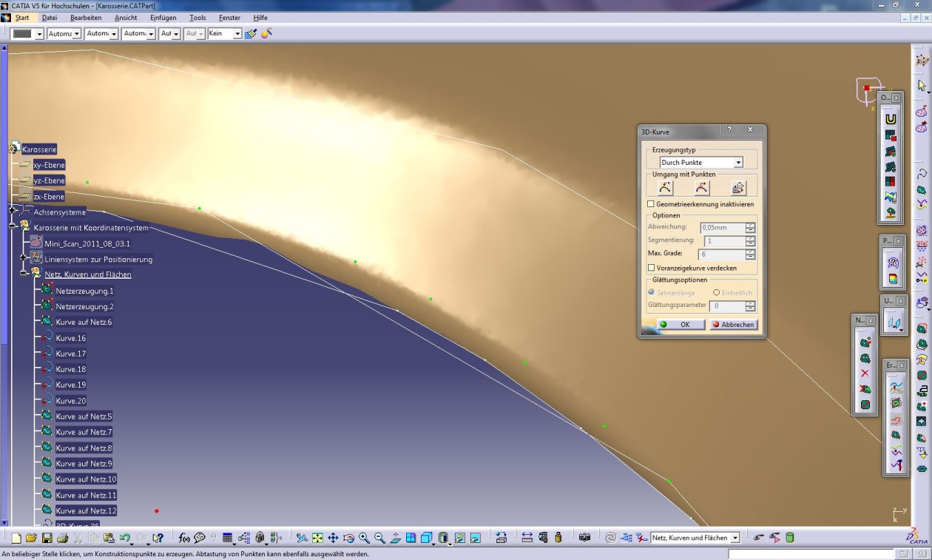This screenshot has height=560, width=932.
Task: Print using the printer icon
Action: pos(62,538)
